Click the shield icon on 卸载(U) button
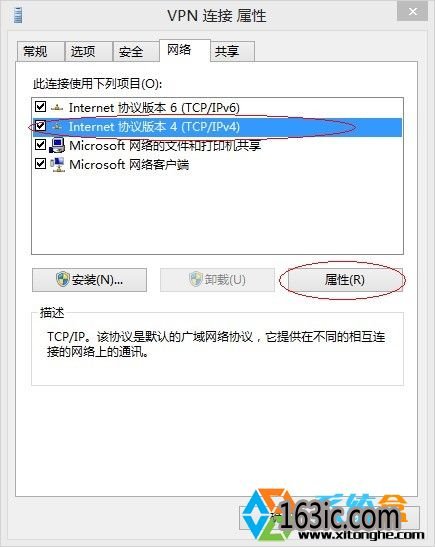The width and height of the screenshot is (435, 547). point(195,279)
